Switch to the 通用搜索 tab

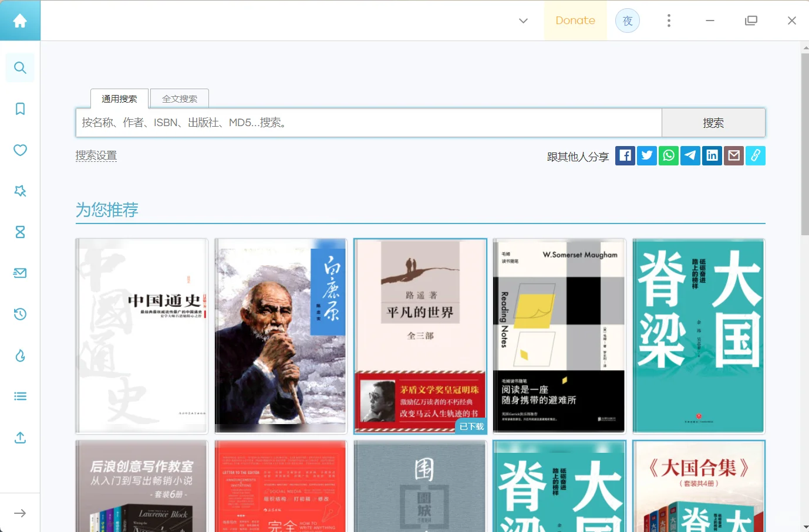[x=119, y=99]
